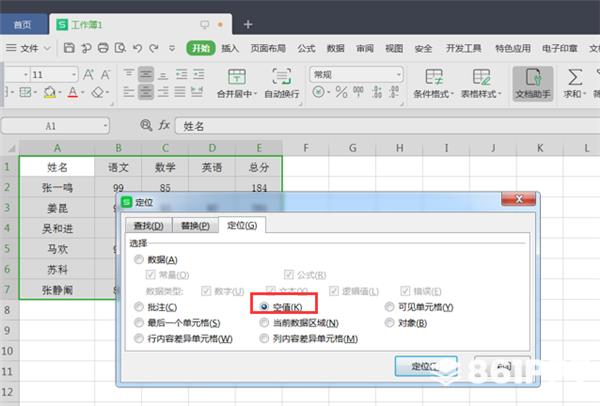Select the 当前数据区域(N) radio option

[264, 323]
